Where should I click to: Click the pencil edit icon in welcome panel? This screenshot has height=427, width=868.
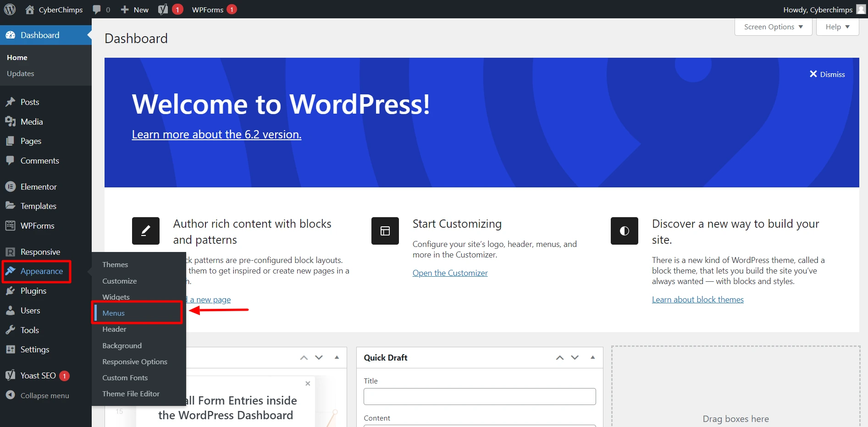pyautogui.click(x=146, y=231)
